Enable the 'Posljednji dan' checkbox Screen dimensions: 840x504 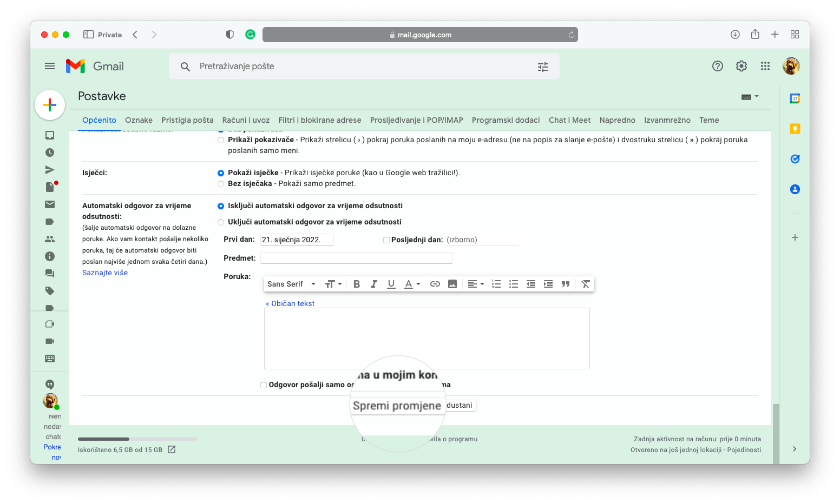[x=386, y=240]
